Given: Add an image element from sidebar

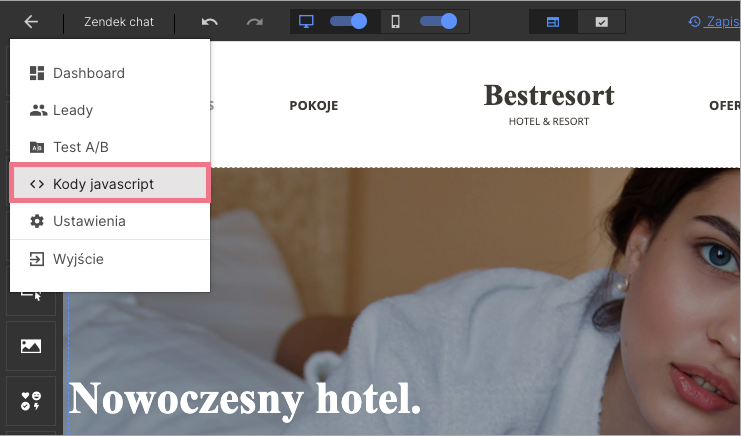Looking at the screenshot, I should (31, 346).
